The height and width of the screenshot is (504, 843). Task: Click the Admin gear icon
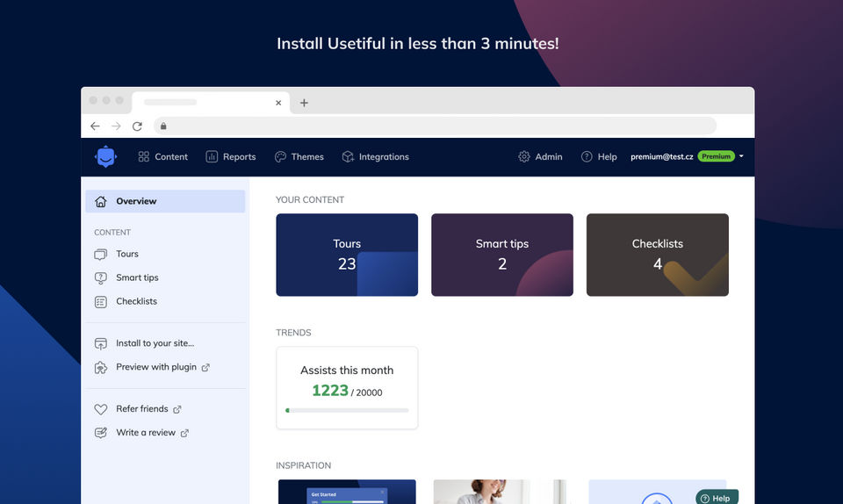pos(523,156)
